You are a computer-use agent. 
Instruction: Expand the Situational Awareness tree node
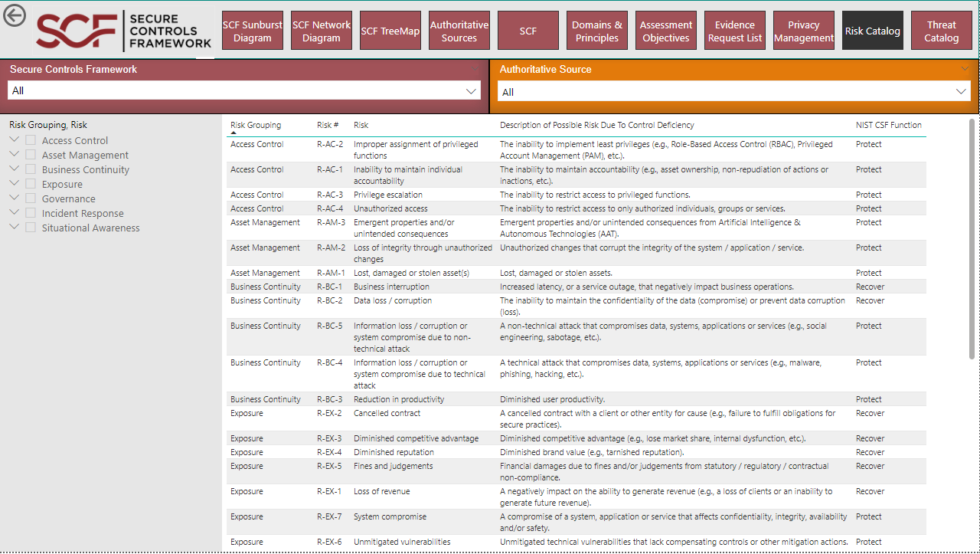pos(13,227)
